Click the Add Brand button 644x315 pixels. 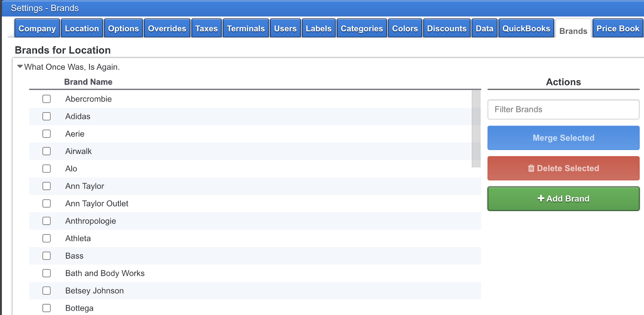[563, 199]
